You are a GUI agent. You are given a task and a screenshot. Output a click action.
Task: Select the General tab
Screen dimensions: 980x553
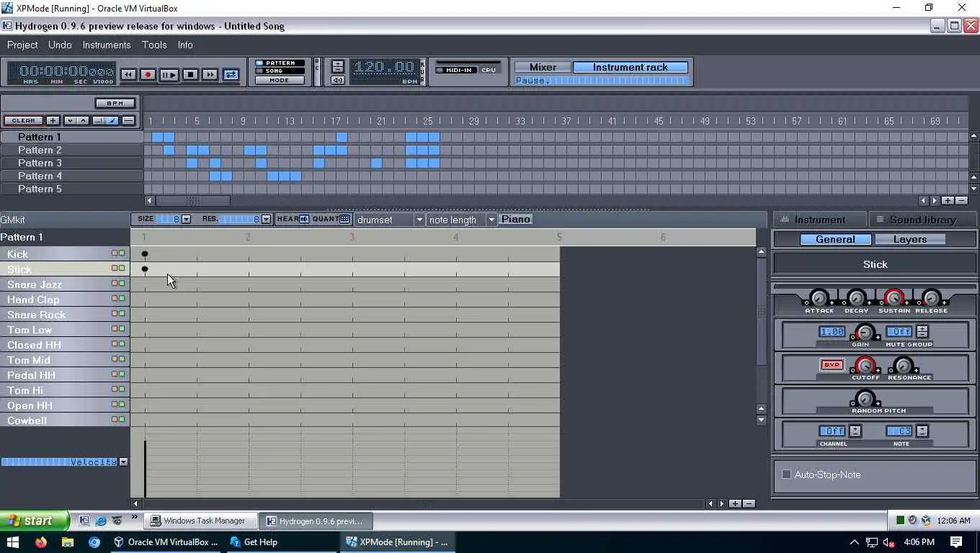tap(836, 239)
